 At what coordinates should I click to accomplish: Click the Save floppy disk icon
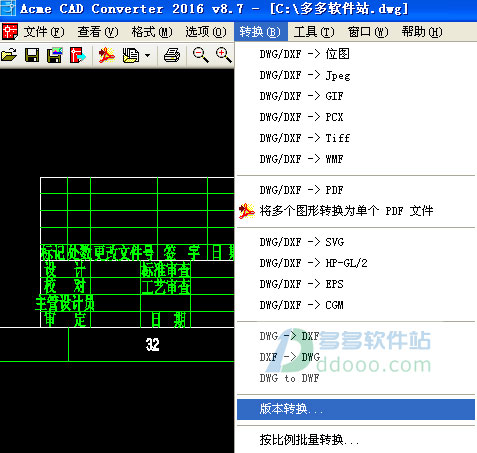coord(32,55)
